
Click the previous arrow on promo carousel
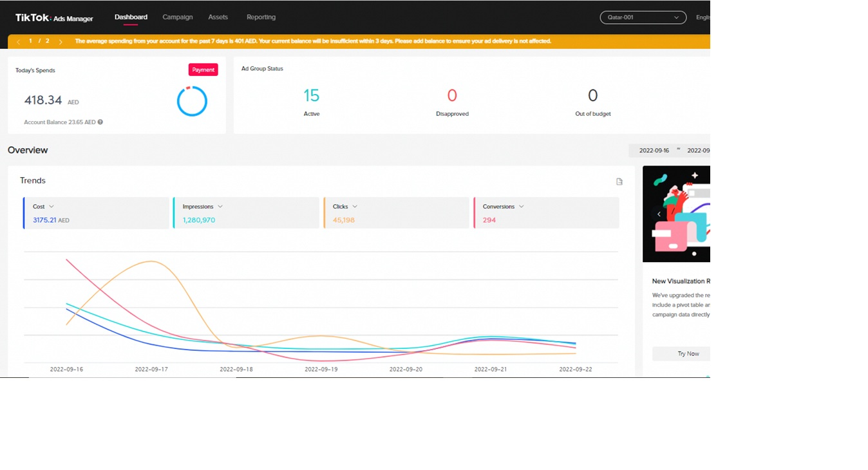coord(659,214)
